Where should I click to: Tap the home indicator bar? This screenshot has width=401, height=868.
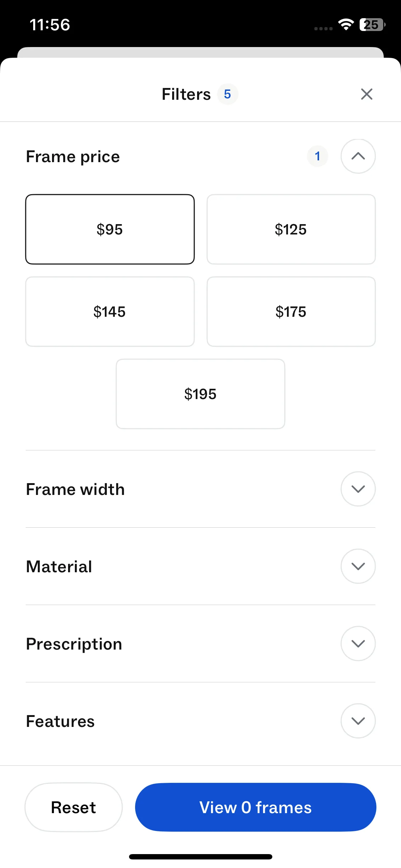200,857
